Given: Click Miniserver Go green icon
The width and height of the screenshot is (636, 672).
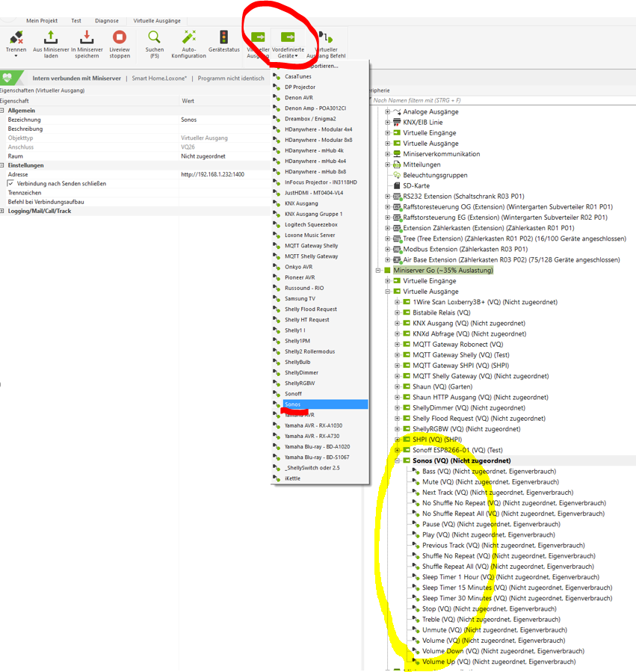Looking at the screenshot, I should 387,271.
